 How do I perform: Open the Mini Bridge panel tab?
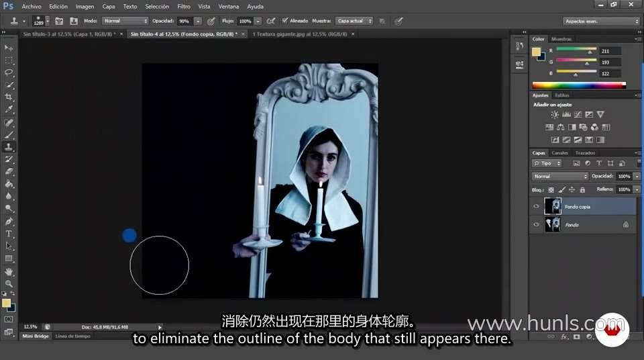click(x=36, y=336)
